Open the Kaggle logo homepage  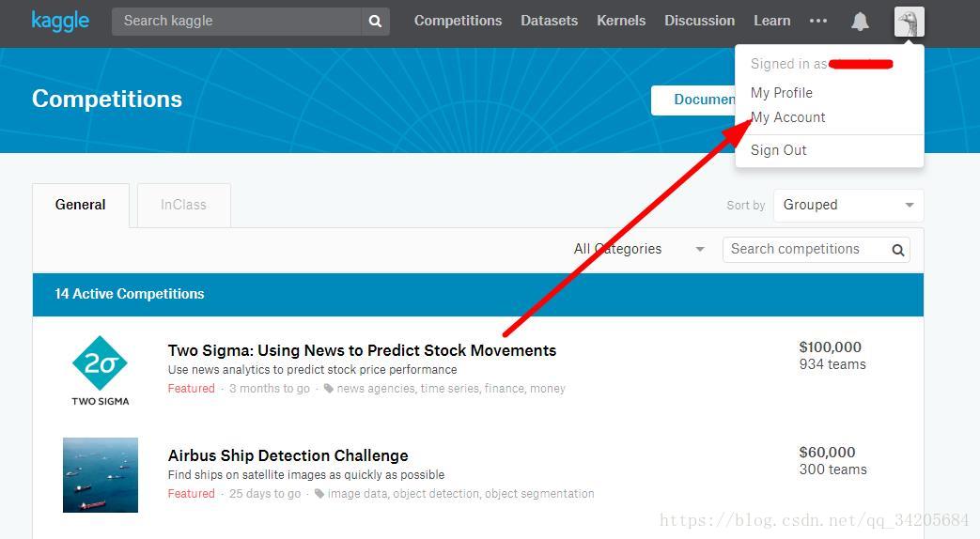[x=60, y=22]
